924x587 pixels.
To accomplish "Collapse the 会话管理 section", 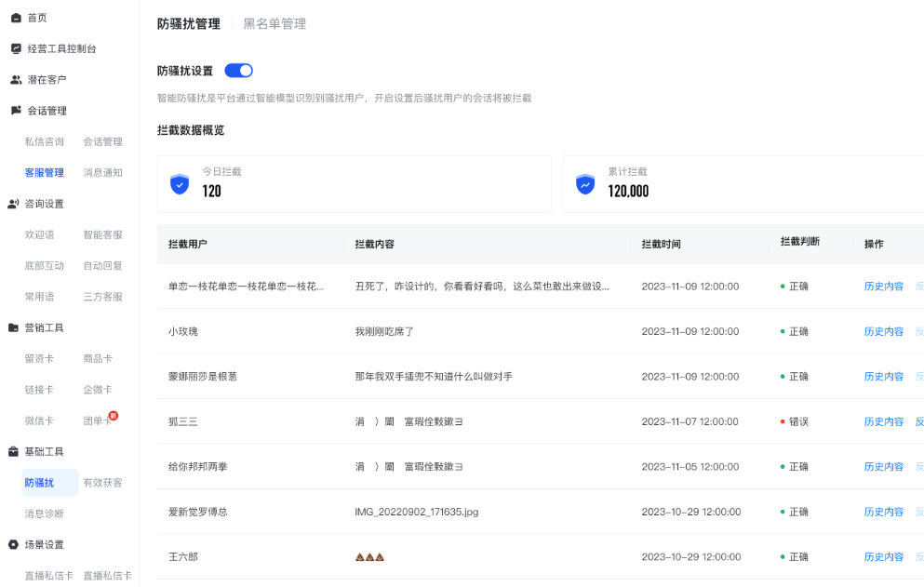I will point(47,111).
